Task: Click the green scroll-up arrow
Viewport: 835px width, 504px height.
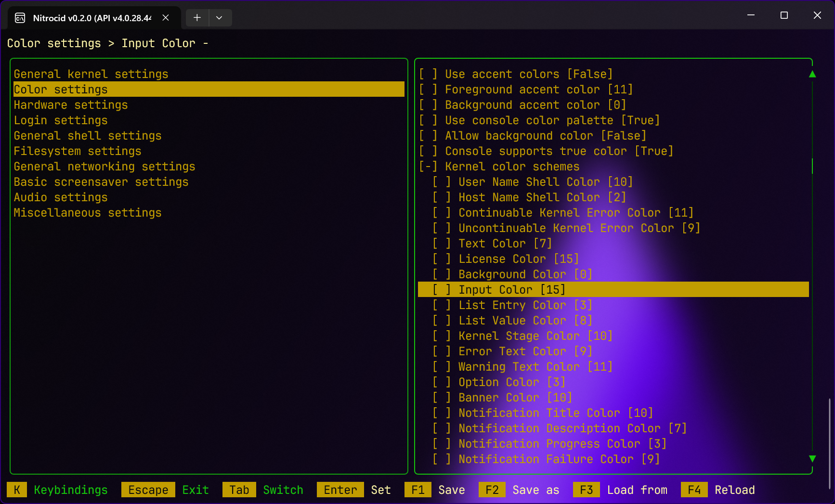Action: [x=812, y=74]
